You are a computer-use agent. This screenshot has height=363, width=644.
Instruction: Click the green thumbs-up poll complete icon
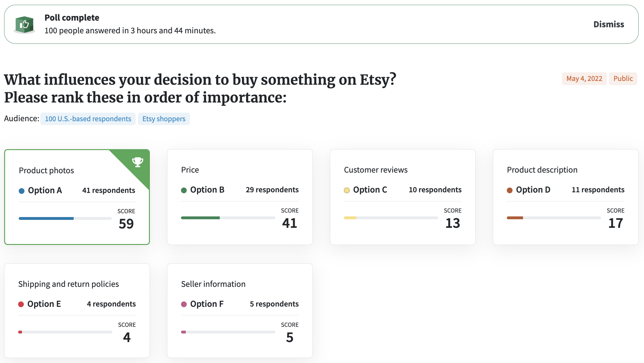click(24, 24)
